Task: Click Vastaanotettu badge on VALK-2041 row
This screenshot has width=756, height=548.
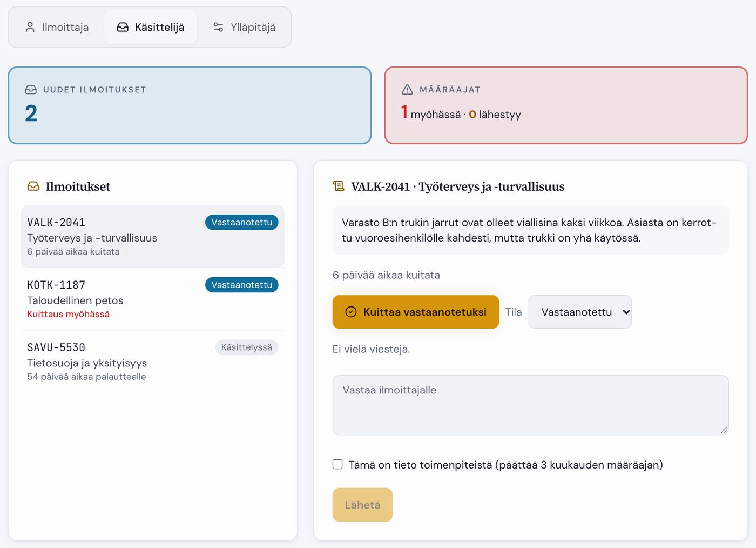Action: click(x=242, y=222)
